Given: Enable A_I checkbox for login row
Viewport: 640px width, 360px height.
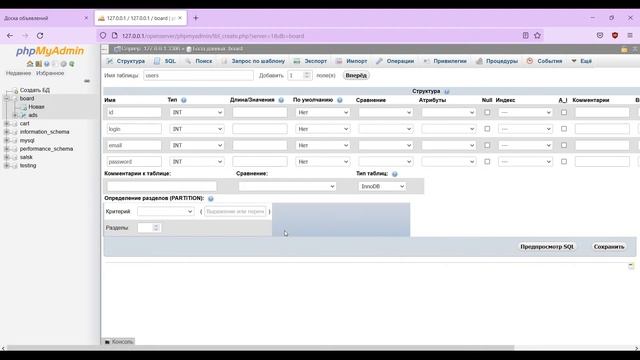Looking at the screenshot, I should 564,129.
